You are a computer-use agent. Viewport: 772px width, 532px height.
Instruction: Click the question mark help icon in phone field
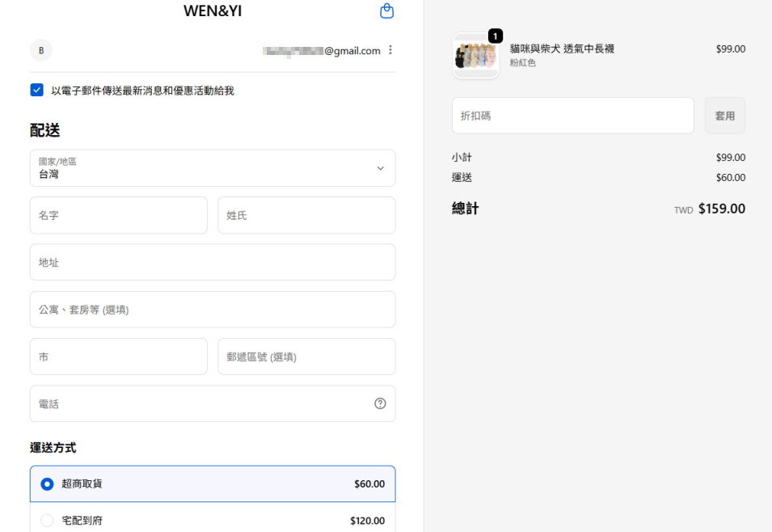pyautogui.click(x=380, y=403)
